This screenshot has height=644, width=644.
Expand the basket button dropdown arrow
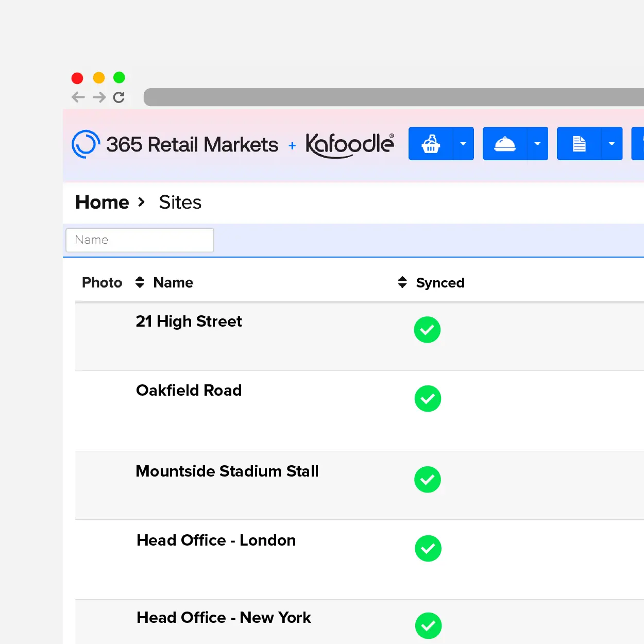(463, 144)
